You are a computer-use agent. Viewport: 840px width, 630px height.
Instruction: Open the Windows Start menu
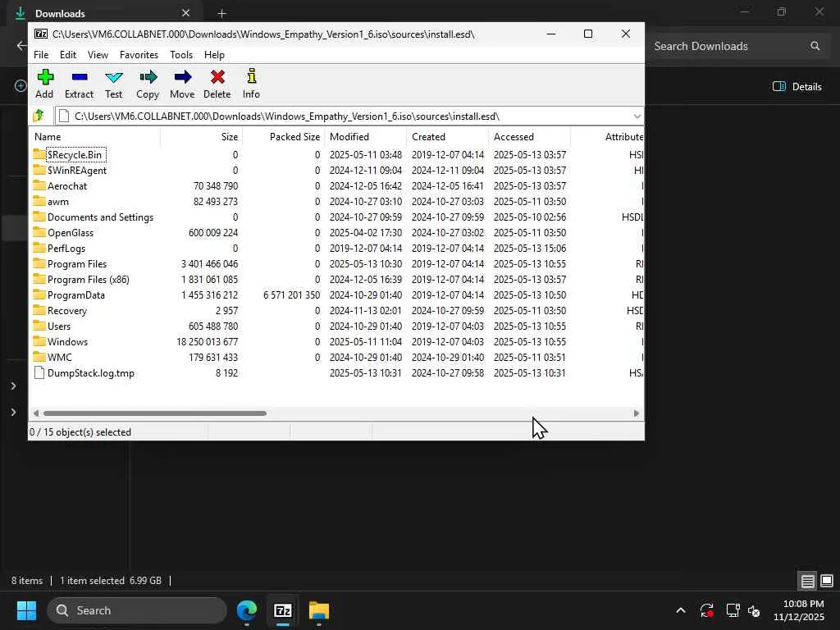click(26, 610)
